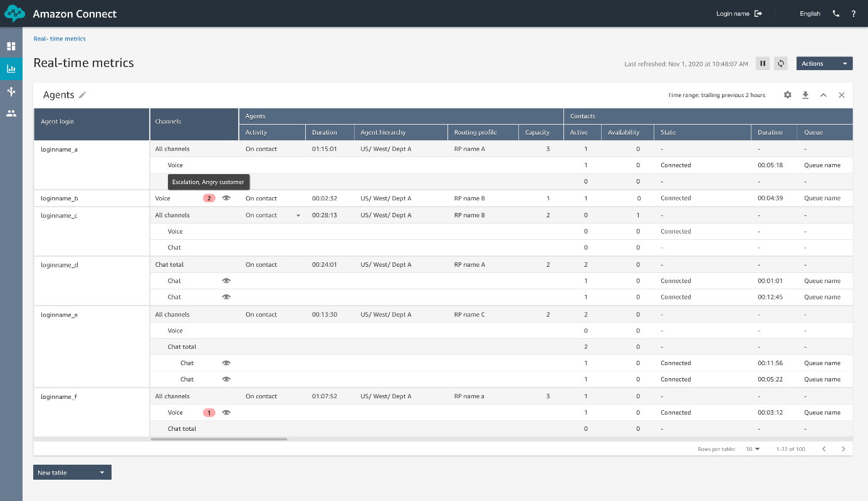868x501 pixels.
Task: Select the loginname_e agent cell
Action: tap(92, 346)
